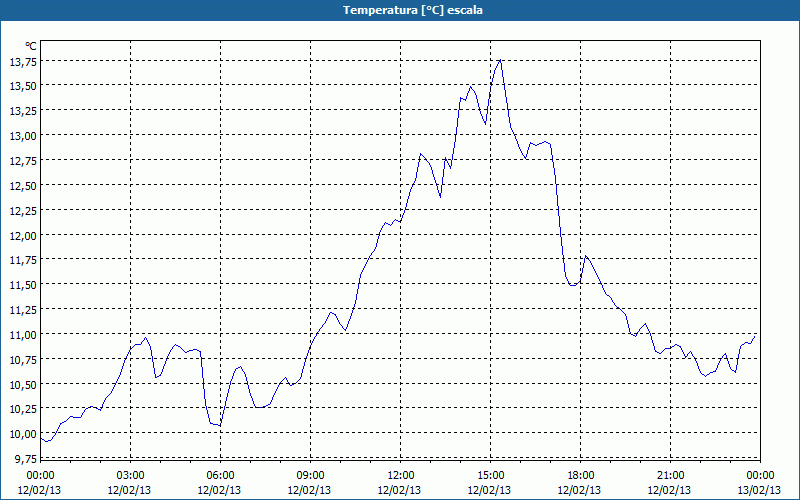Click the 10,25 y-axis value
This screenshot has height=500, width=800.
click(x=23, y=410)
